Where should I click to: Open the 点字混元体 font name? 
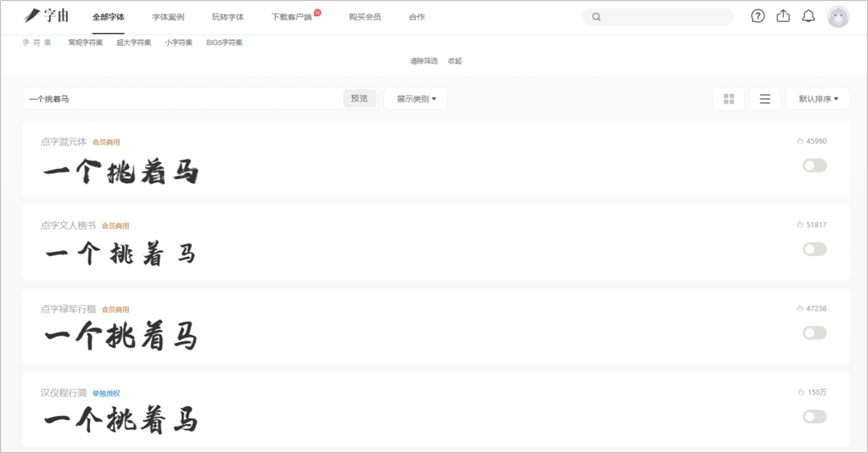tap(63, 141)
